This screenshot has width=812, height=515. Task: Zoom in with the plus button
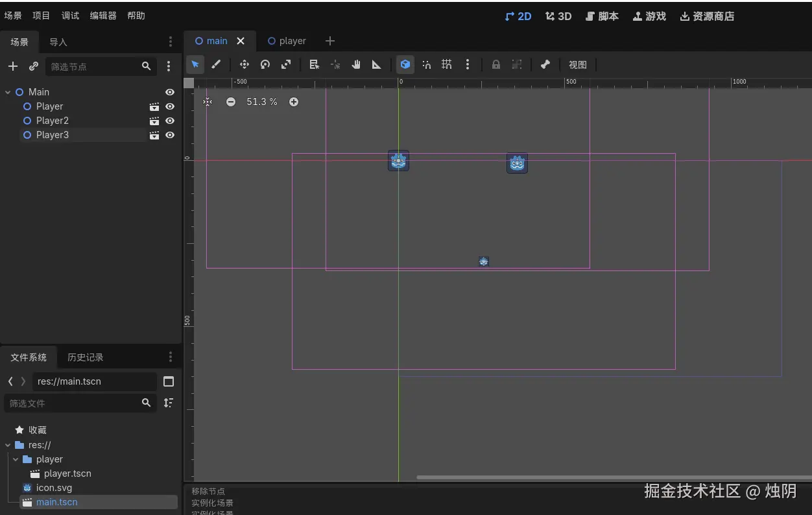click(294, 102)
